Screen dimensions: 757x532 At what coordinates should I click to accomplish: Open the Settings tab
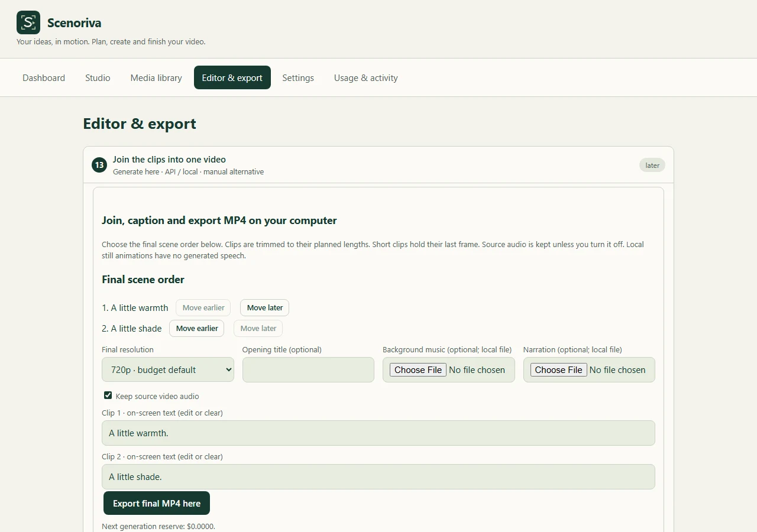[x=298, y=77]
